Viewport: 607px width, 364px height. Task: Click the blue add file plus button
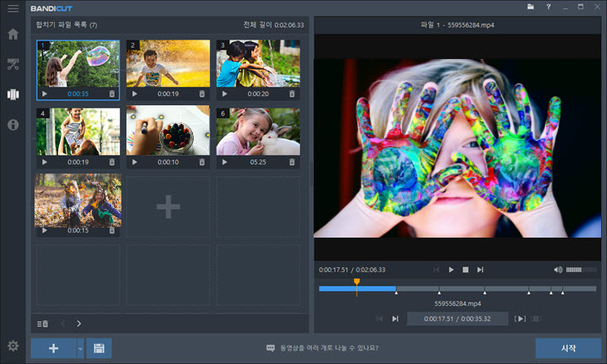[x=53, y=348]
